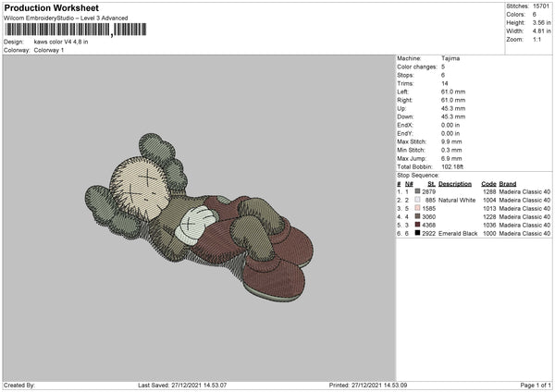Click the color swatch for stop 1

(417, 191)
